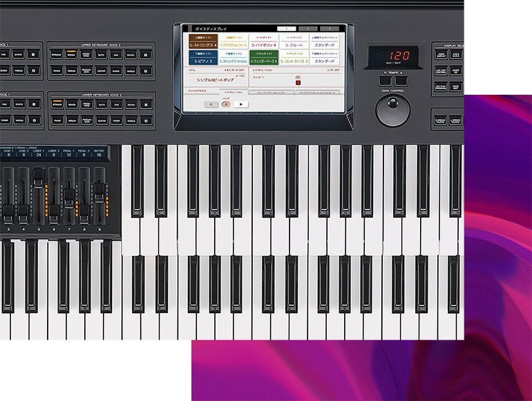Select CHOIR in Lower Keyboard Voice 2
Viewport: 532px width, 401px height.
click(x=116, y=120)
